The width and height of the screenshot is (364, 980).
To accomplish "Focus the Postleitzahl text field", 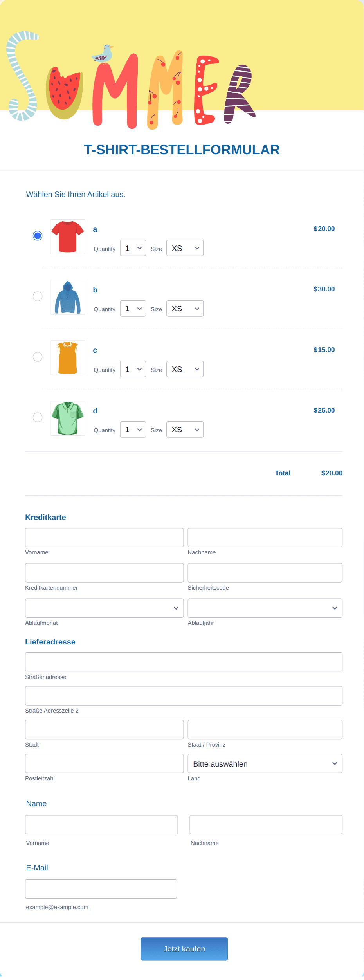I will pos(104,764).
